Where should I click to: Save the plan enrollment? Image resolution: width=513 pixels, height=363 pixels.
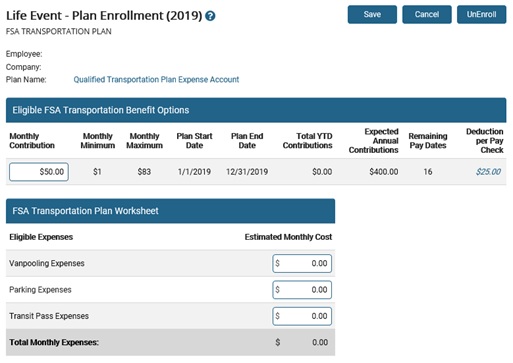point(372,14)
